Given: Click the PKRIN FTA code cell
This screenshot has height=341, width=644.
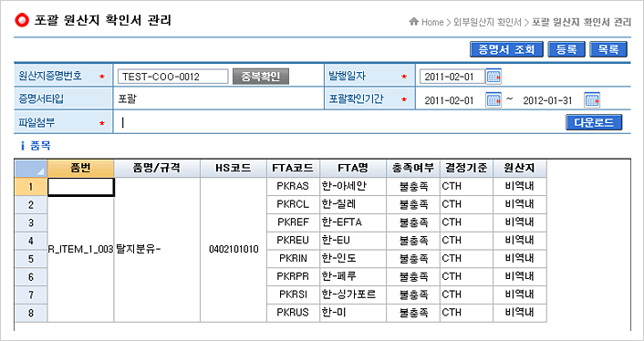Looking at the screenshot, I should (x=293, y=259).
